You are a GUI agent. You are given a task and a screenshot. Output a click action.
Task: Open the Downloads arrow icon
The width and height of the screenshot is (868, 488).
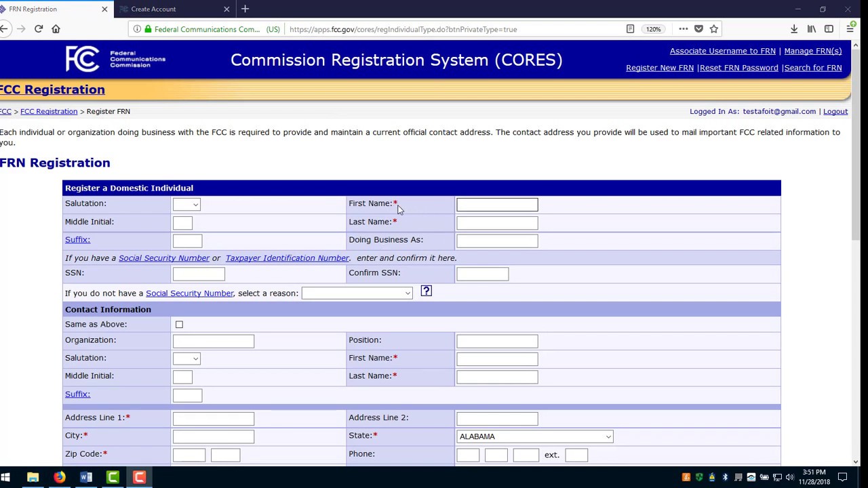click(794, 29)
